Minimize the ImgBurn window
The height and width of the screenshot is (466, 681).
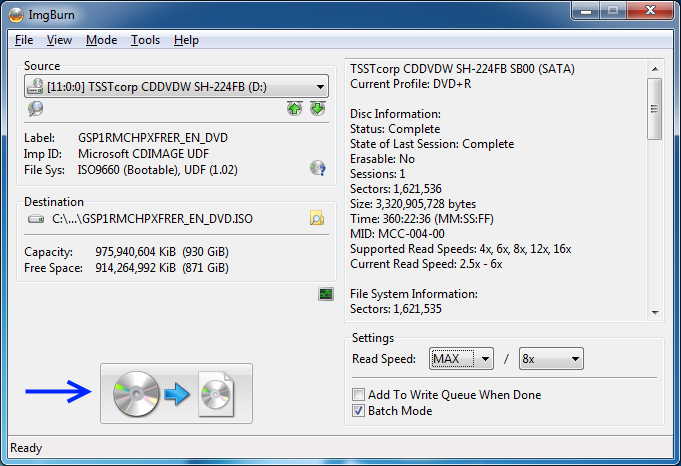click(x=586, y=11)
